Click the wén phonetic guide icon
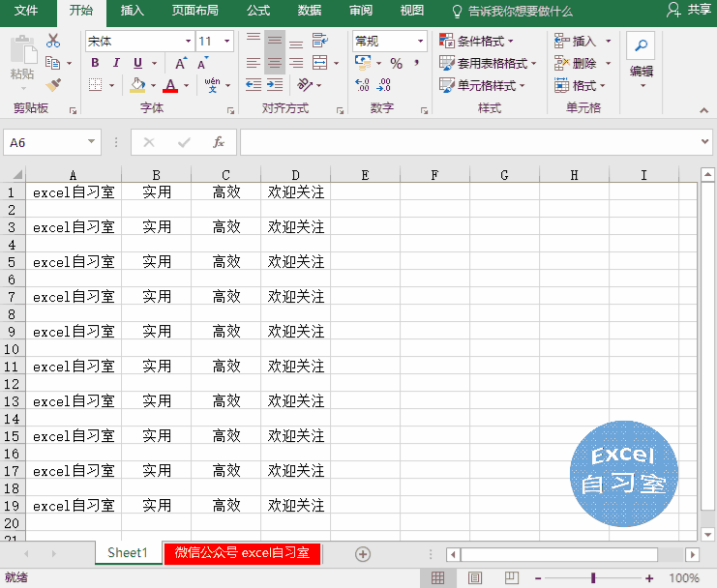The width and height of the screenshot is (717, 588). click(x=212, y=85)
